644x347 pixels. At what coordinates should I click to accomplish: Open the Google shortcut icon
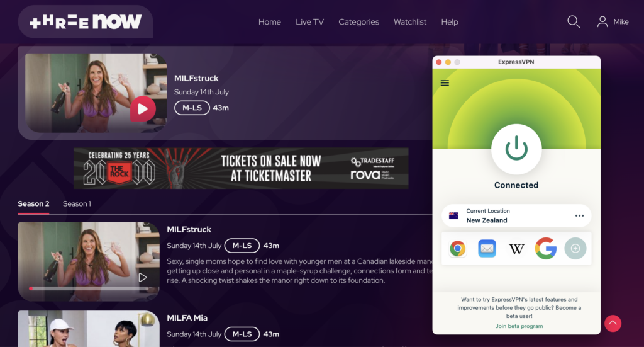click(x=546, y=248)
